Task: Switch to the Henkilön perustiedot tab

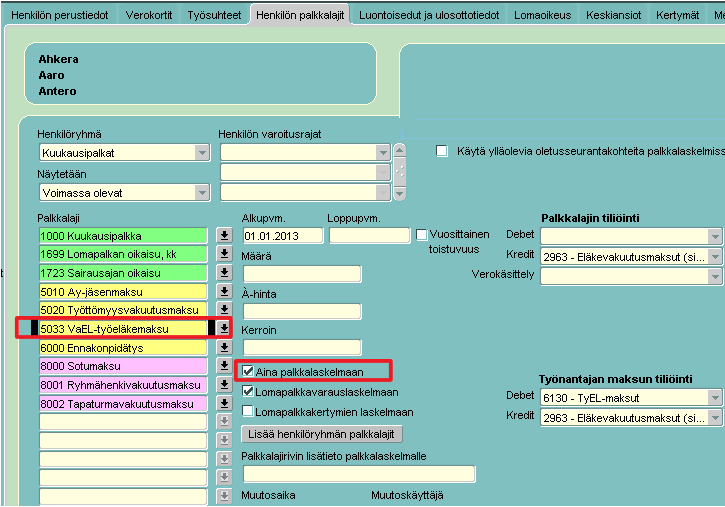Action: point(60,15)
